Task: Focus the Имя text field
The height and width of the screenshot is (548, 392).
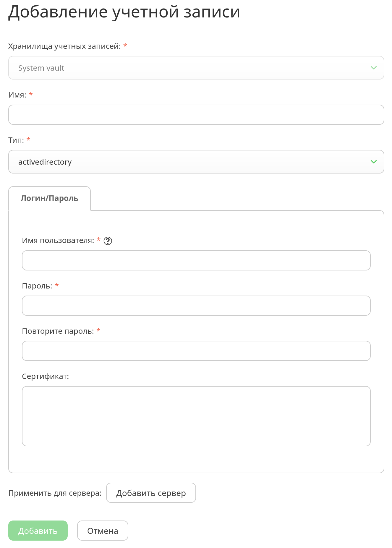Action: pos(196,115)
